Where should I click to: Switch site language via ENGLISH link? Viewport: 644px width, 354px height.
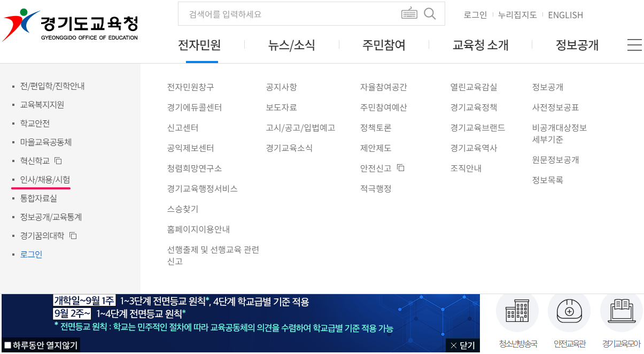565,15
